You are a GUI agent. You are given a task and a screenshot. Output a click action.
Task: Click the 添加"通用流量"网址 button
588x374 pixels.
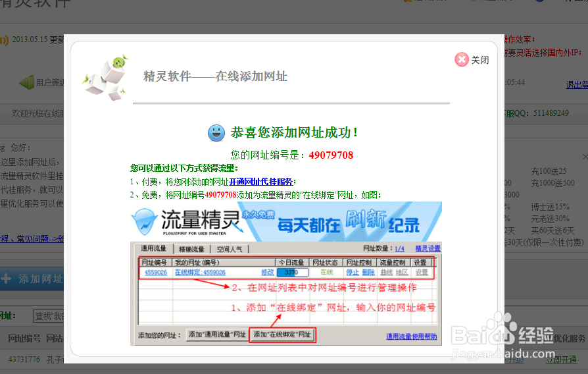click(x=217, y=334)
